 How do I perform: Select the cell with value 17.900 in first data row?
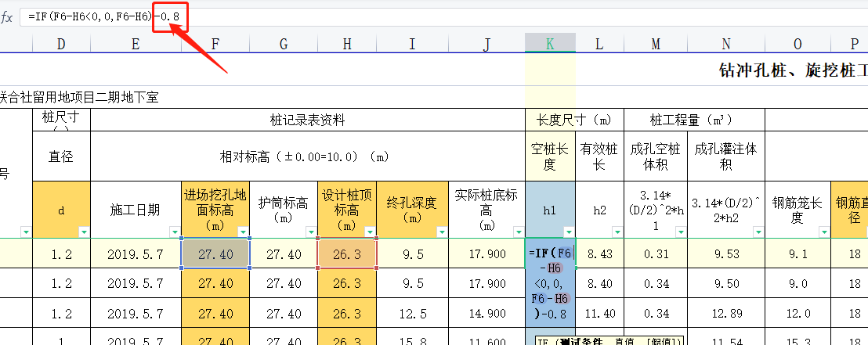pos(486,253)
